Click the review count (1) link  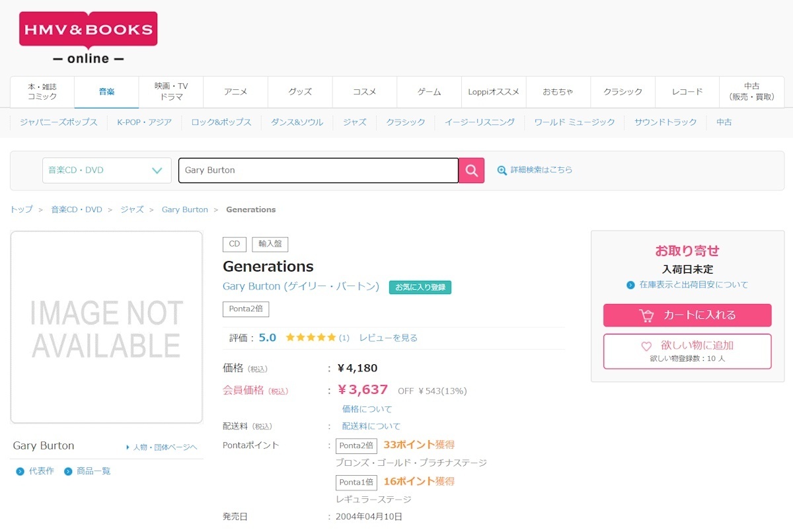tap(344, 338)
